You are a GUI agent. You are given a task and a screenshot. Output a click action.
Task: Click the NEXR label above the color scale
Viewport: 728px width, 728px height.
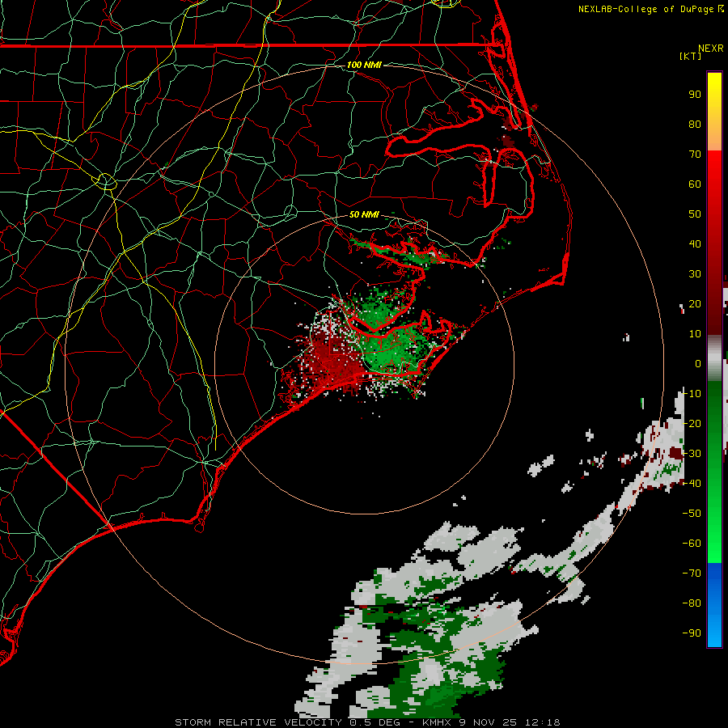tap(711, 49)
